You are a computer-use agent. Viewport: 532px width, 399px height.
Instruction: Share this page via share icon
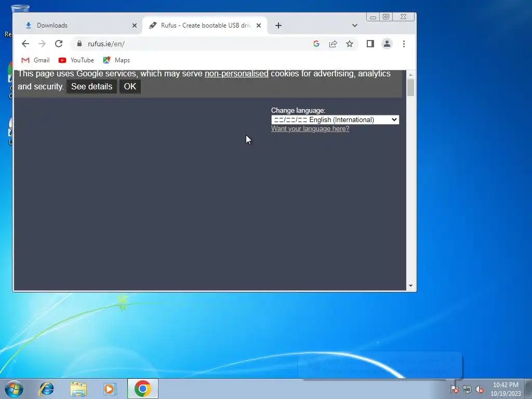333,44
